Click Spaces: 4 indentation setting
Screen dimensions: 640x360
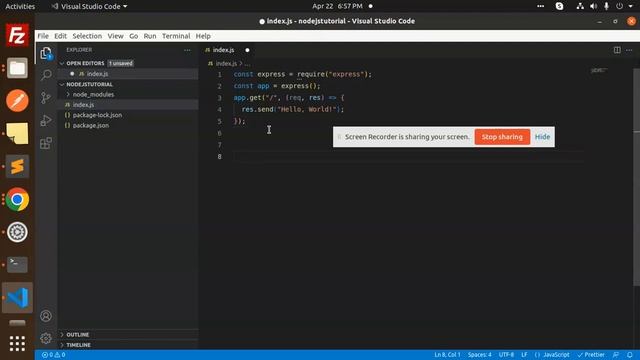(x=480, y=355)
